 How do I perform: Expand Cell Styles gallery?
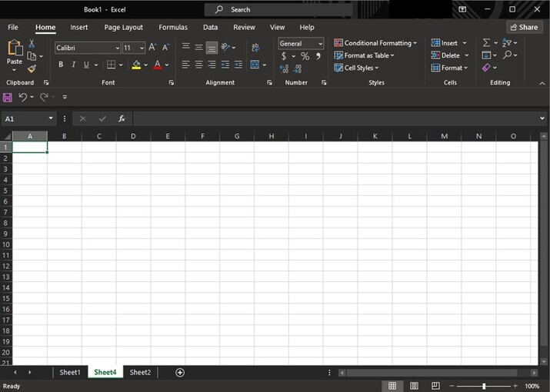pyautogui.click(x=356, y=68)
